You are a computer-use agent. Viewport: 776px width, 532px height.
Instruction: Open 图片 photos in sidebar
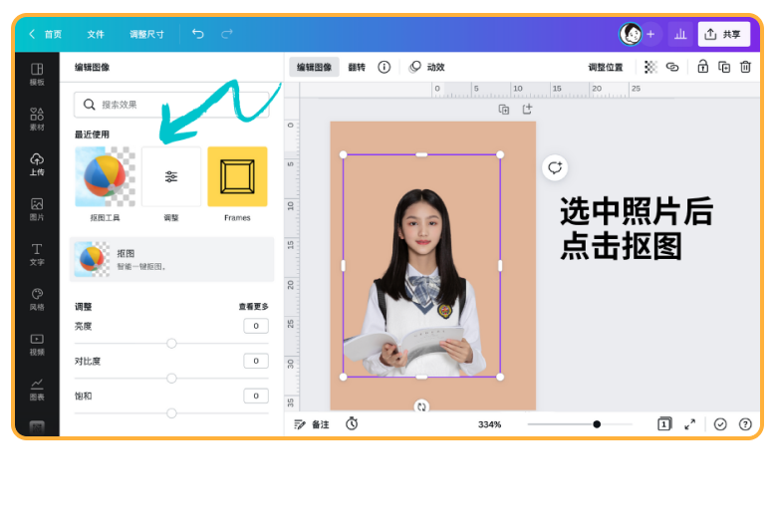[x=37, y=209]
